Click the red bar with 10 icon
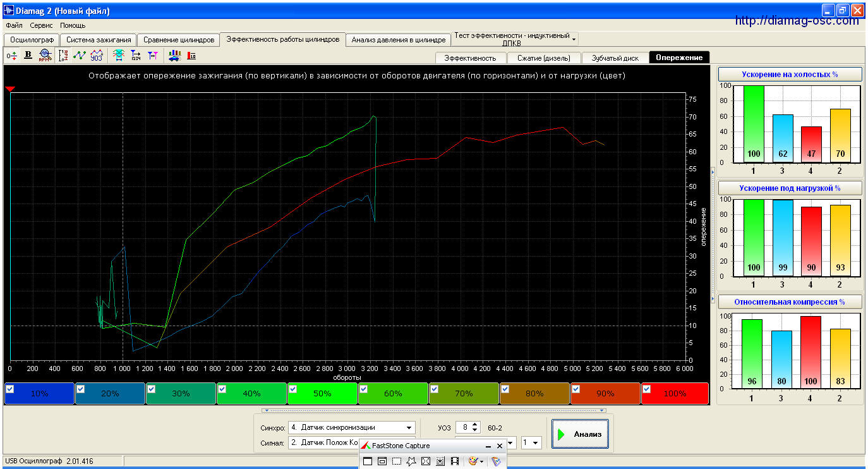The width and height of the screenshot is (868, 469). pyautogui.click(x=191, y=56)
